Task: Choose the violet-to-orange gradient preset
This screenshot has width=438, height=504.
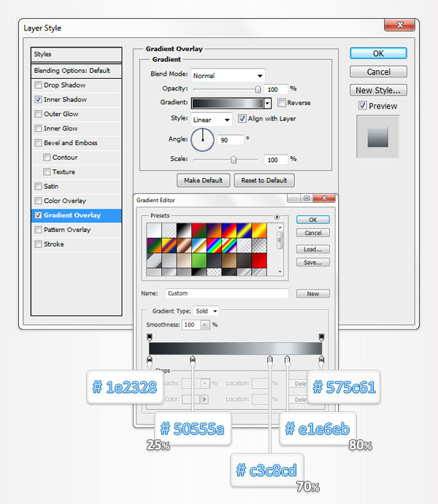Action: point(214,230)
